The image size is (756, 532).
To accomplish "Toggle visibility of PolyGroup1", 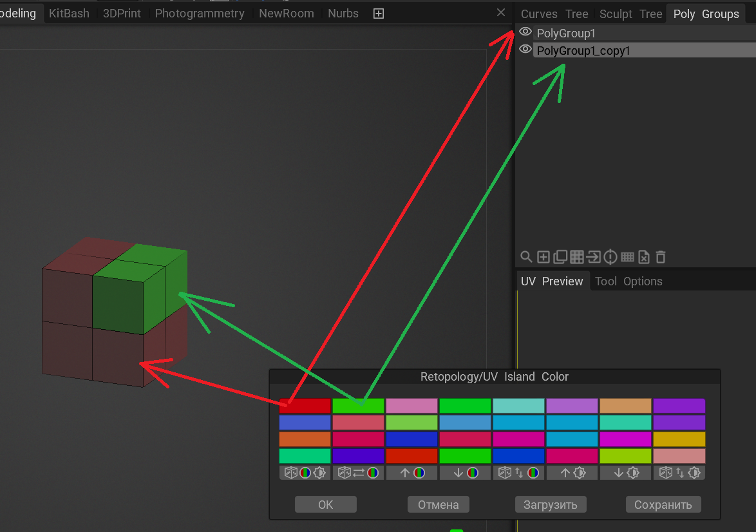I will click(x=525, y=32).
